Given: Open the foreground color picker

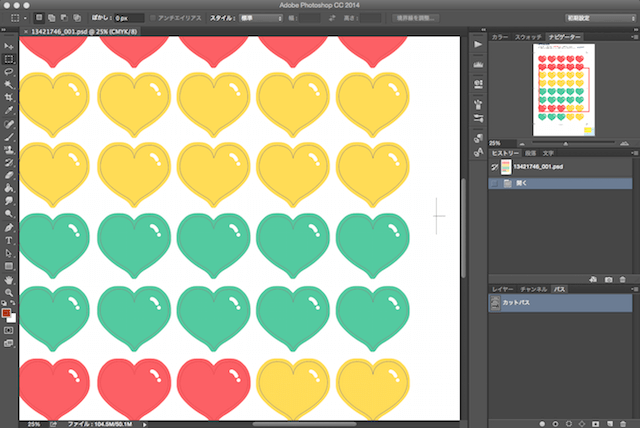Looking at the screenshot, I should click(6, 313).
